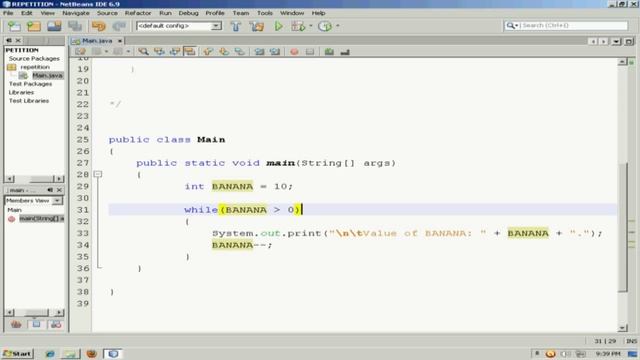Click the Profile Main Project icon
This screenshot has width=640, height=360.
[x=325, y=26]
